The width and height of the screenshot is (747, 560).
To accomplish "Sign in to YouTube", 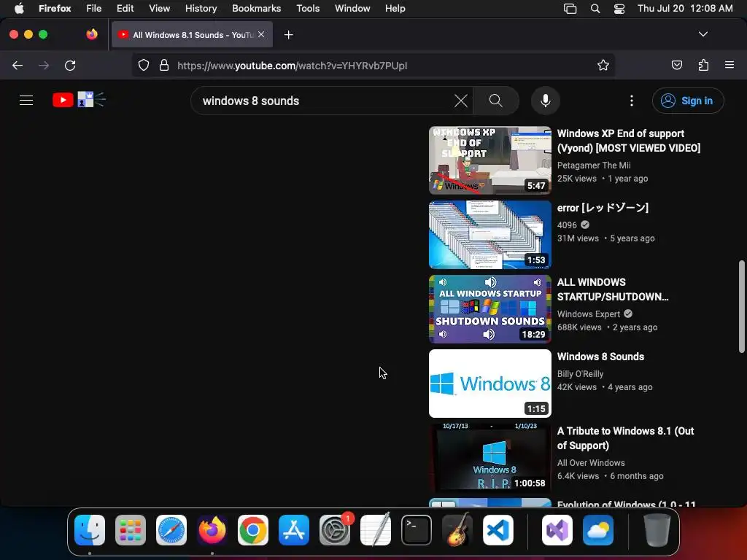I will [688, 101].
